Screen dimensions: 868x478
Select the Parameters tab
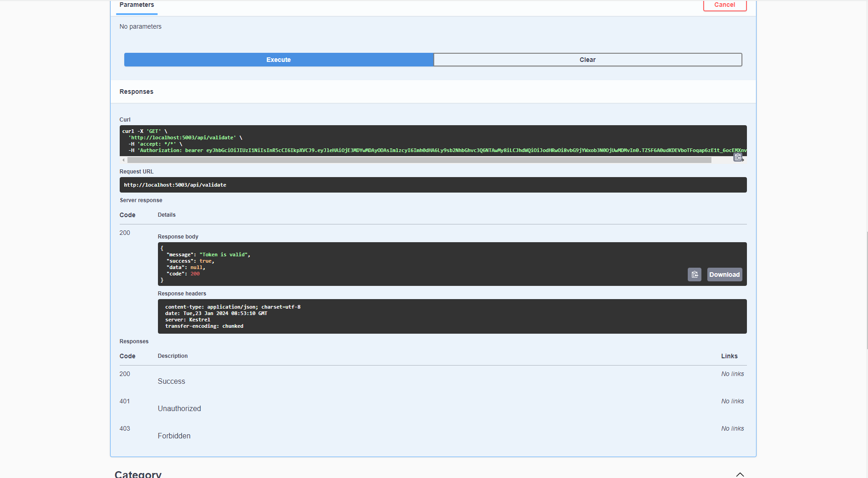coord(137,5)
